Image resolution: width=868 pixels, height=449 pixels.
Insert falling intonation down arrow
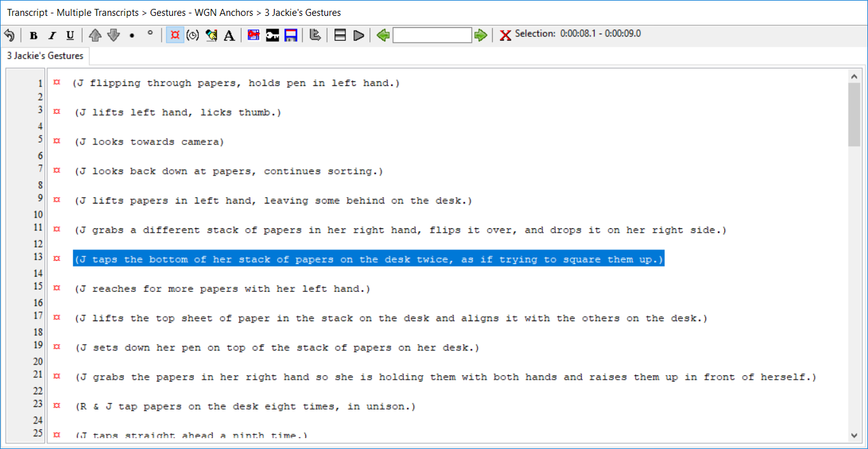113,36
